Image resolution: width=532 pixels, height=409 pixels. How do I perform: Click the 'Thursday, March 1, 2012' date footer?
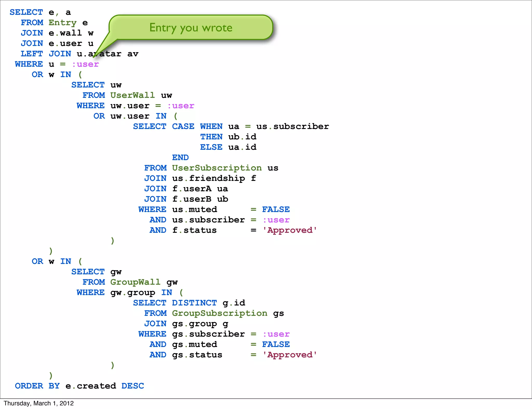[x=39, y=403]
